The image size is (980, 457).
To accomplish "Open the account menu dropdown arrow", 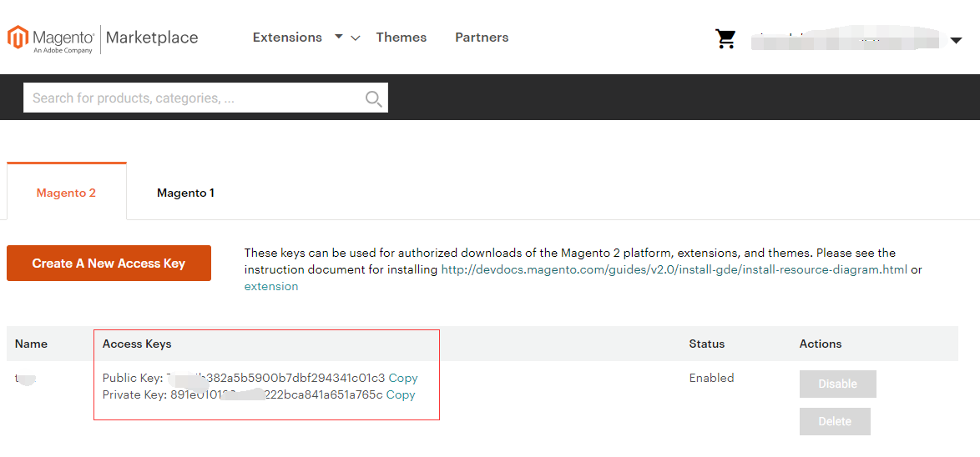I will point(956,41).
